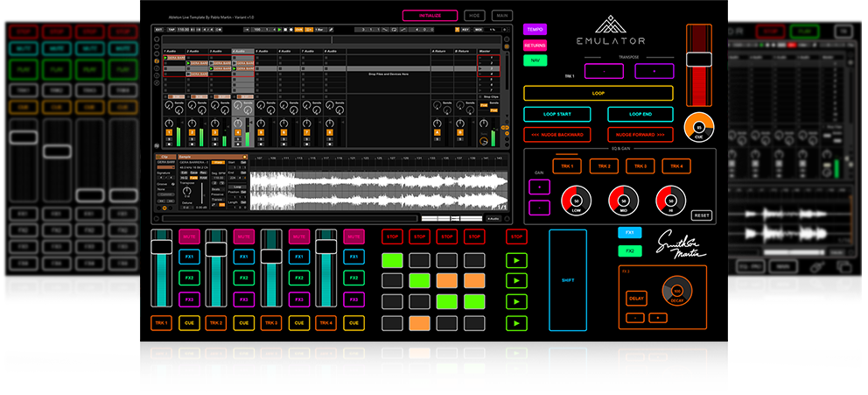Image resolution: width=868 pixels, height=395 pixels.
Task: Turn the LOW EQ knob
Action: coord(577,200)
